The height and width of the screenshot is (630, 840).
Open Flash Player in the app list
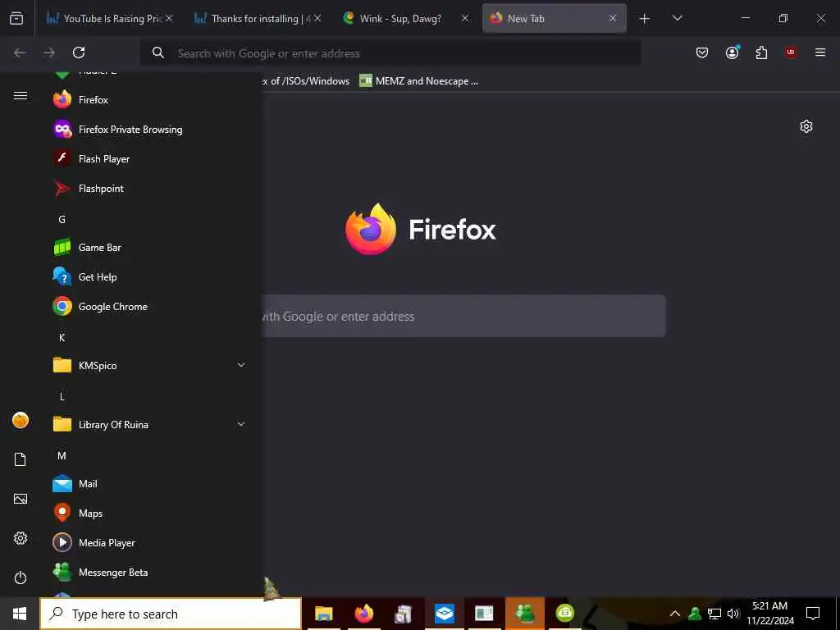click(x=148, y=158)
